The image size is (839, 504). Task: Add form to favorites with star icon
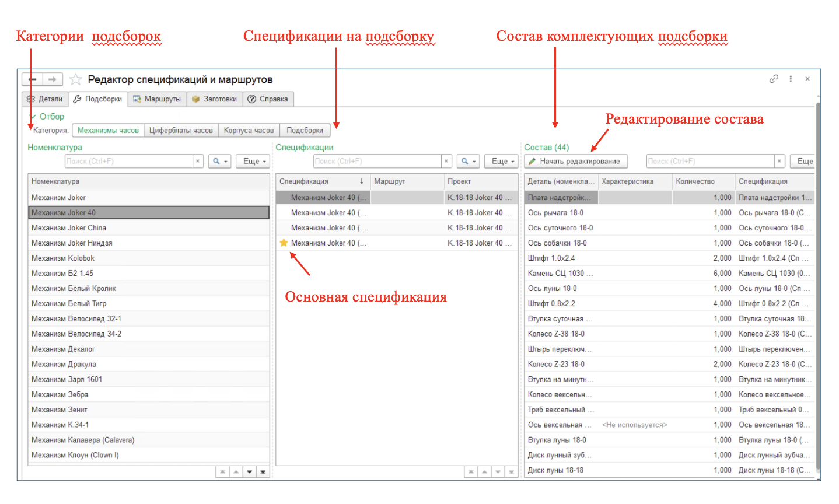point(75,79)
